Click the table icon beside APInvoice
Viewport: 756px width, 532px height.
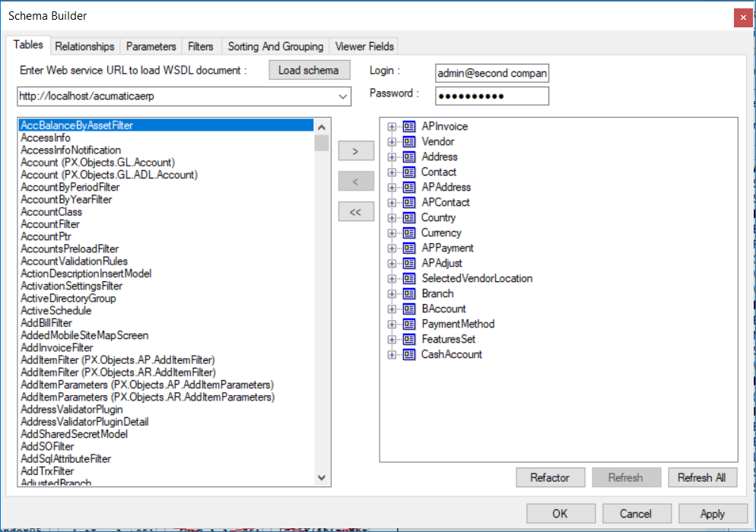tap(409, 127)
